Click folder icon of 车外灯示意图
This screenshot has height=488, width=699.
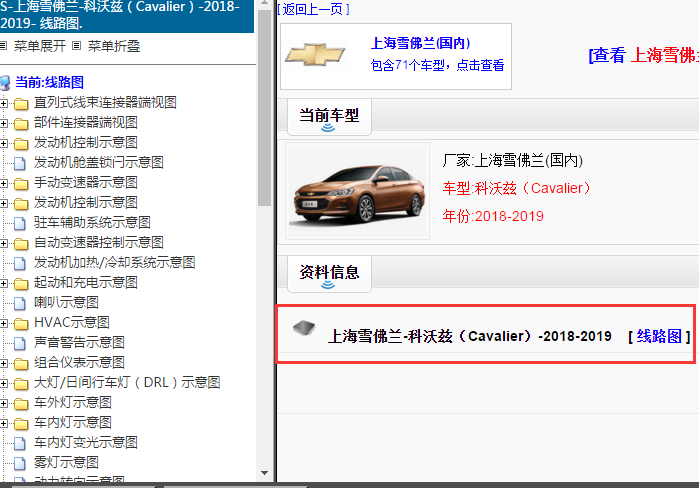[x=21, y=404]
